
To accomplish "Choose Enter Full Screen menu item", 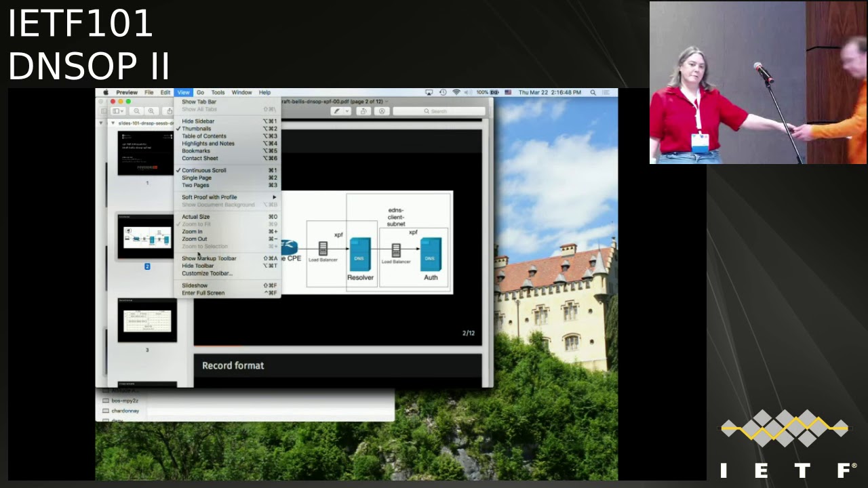I will pyautogui.click(x=227, y=293).
